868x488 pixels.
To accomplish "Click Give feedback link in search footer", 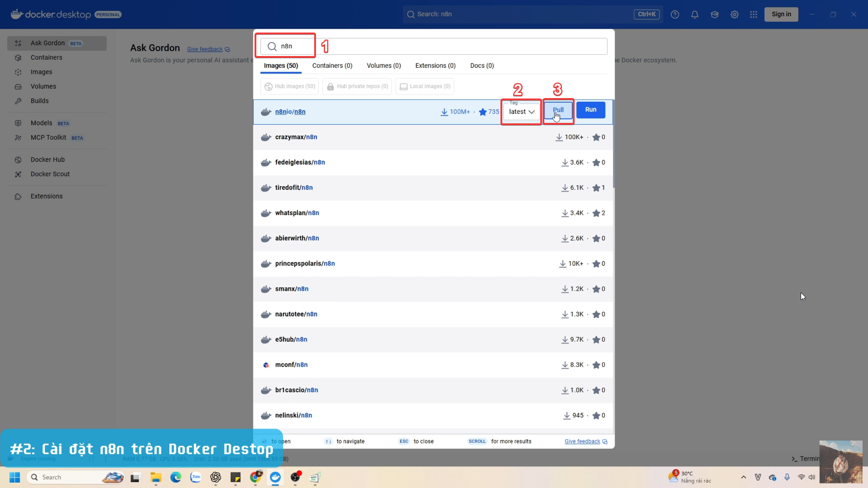I will [x=586, y=441].
